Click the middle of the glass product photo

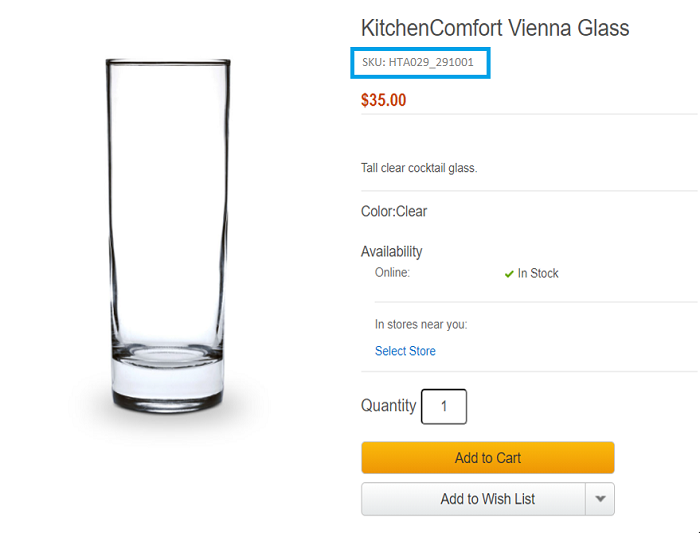[168, 230]
